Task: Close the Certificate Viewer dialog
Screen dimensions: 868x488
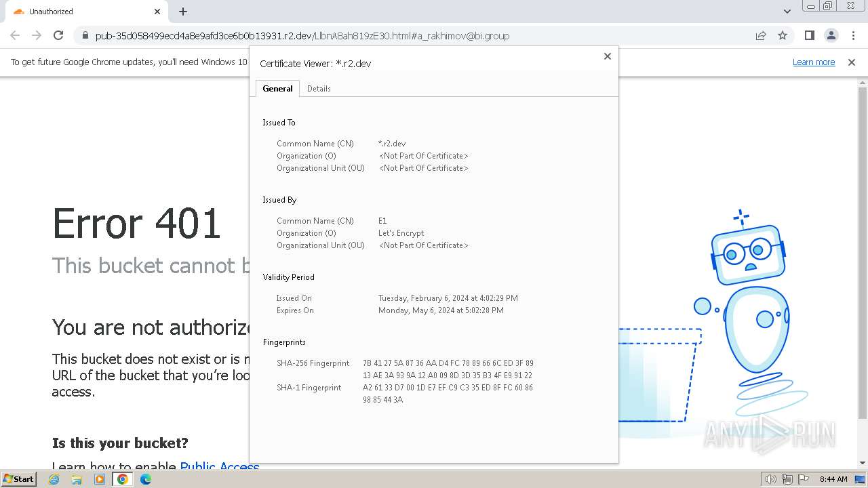Action: 608,56
